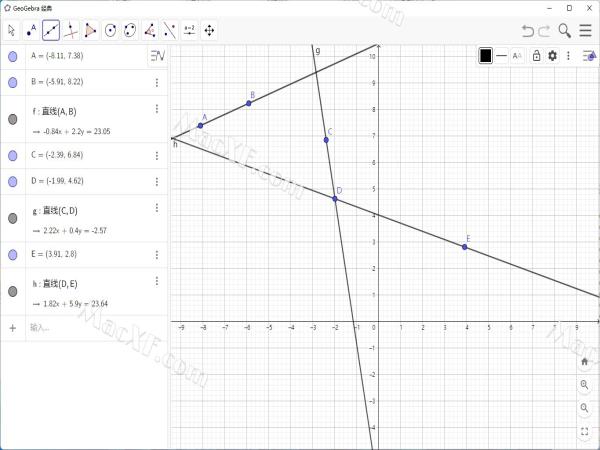
Task: Redo the last action
Action: point(545,31)
